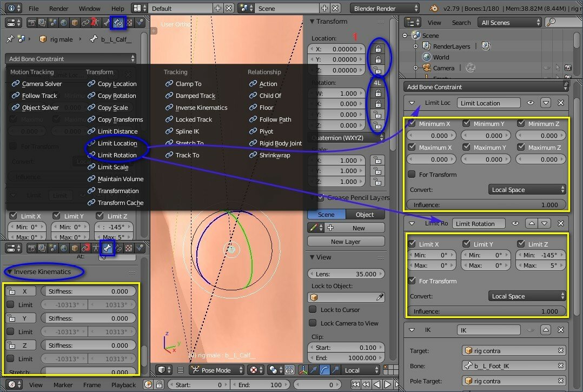Move Limit Rotation constraint up
Screen dimensions: 583x392
point(532,223)
